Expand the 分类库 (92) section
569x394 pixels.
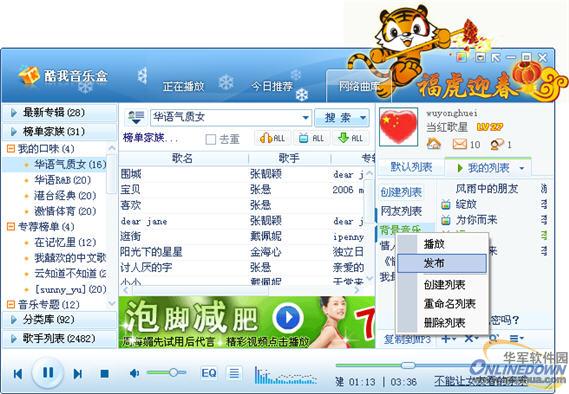click(60, 320)
